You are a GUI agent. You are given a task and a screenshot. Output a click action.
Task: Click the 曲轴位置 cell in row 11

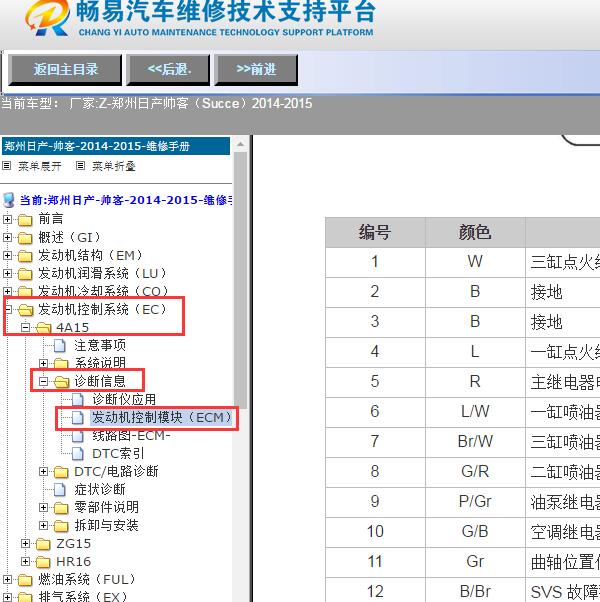point(563,562)
